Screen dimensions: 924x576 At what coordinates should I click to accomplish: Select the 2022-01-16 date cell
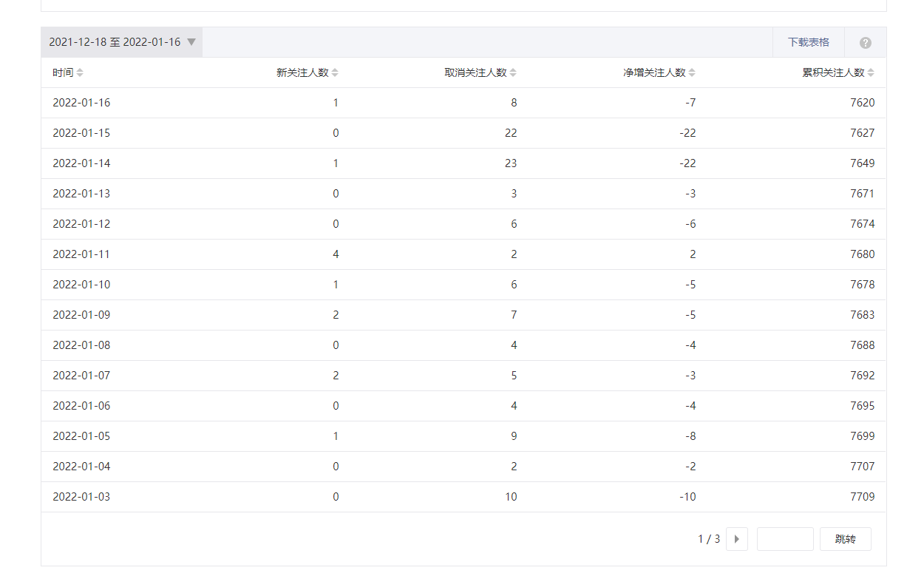point(81,103)
